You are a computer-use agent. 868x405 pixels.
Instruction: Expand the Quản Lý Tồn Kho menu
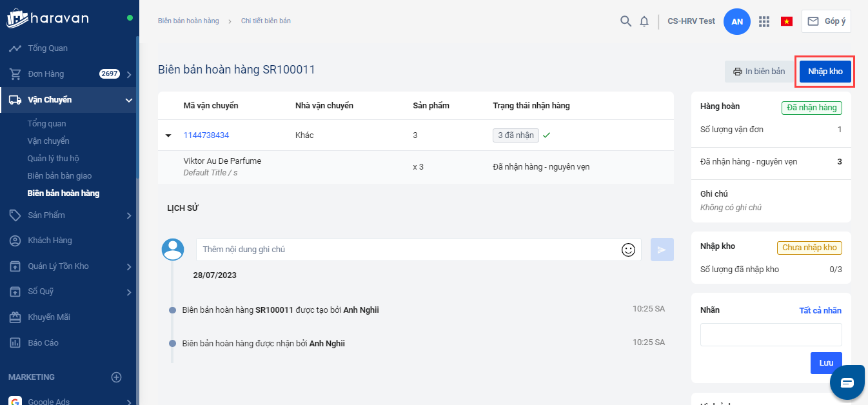129,266
